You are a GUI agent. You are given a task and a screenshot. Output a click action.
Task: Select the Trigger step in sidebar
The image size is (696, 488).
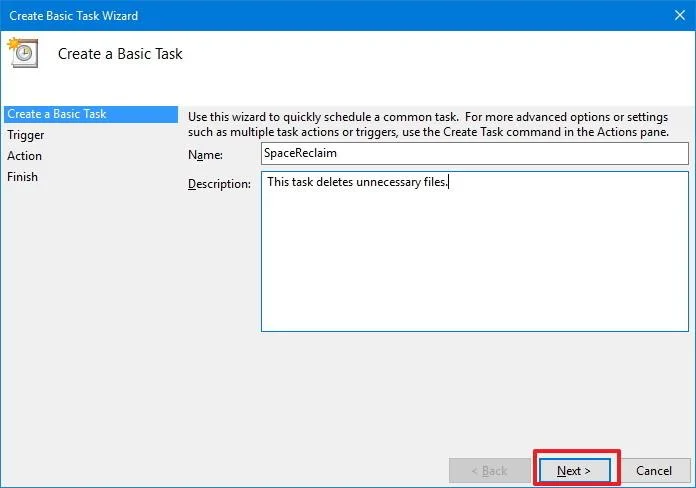pyautogui.click(x=26, y=135)
